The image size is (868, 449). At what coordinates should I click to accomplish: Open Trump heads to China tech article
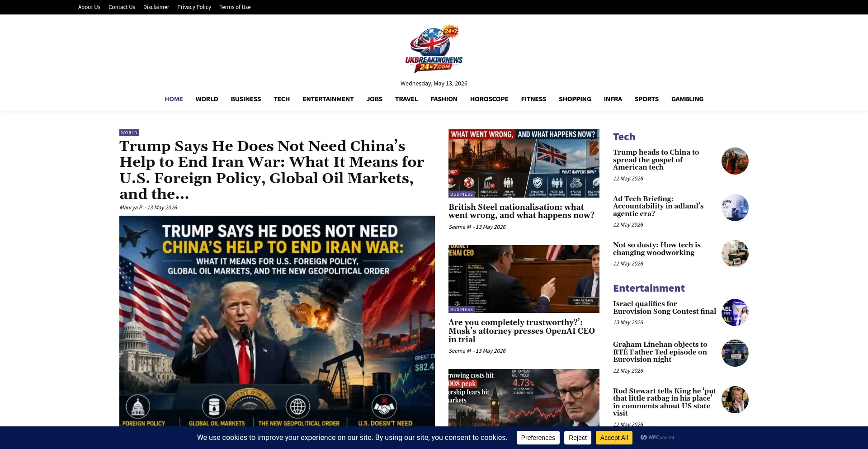(x=656, y=160)
